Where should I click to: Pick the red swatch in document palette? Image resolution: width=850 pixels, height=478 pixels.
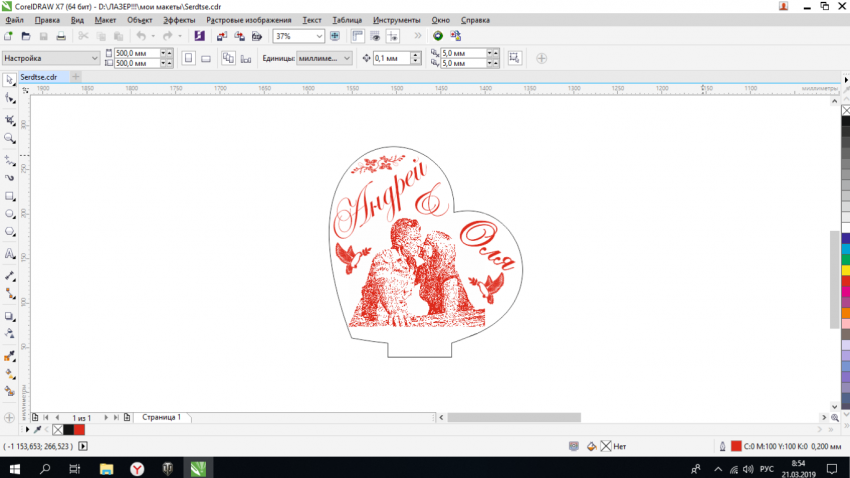[79, 429]
